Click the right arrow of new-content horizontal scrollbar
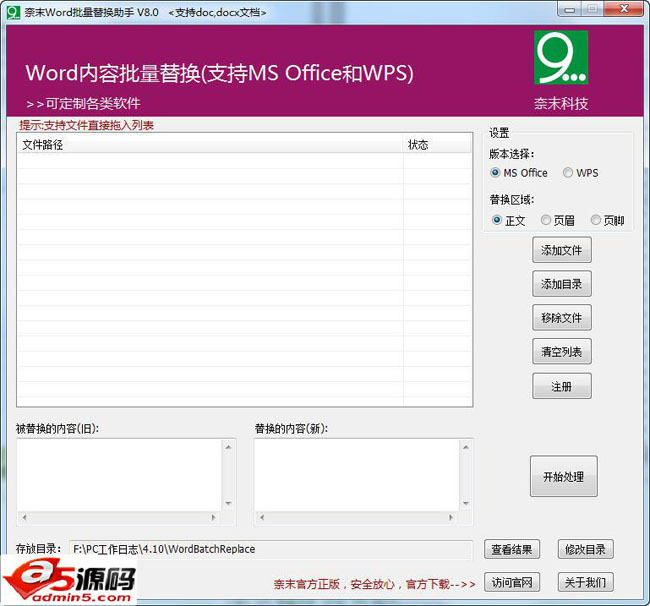The height and width of the screenshot is (606, 650). click(451, 517)
